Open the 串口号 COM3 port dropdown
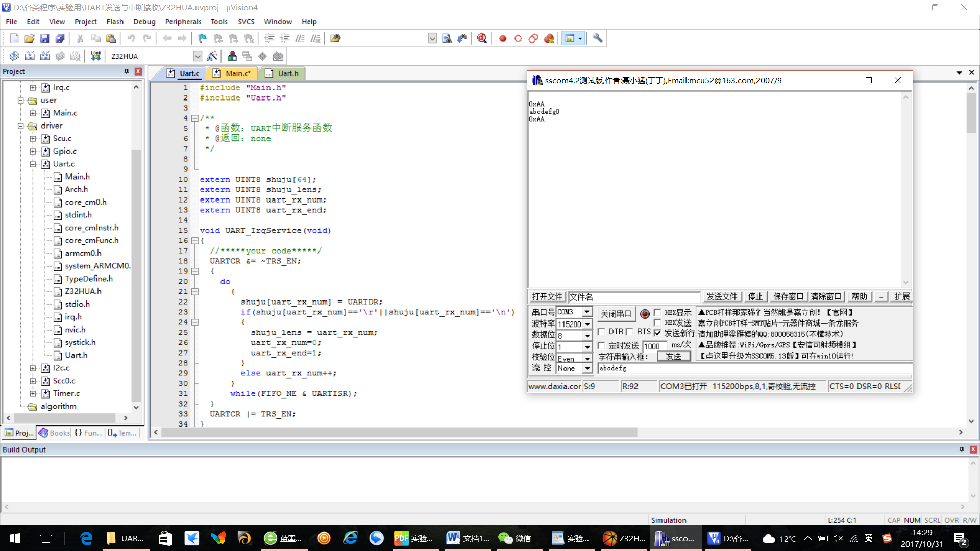This screenshot has width=980, height=551. click(x=587, y=312)
